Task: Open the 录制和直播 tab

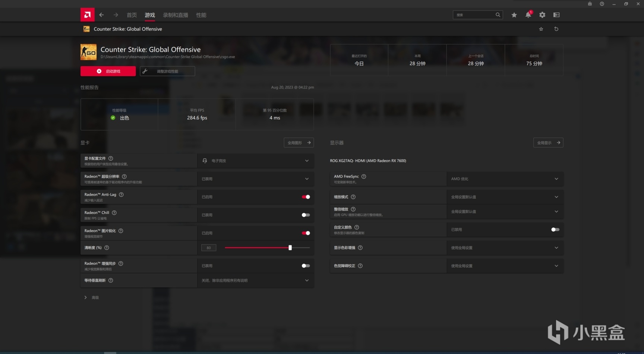Action: click(176, 15)
